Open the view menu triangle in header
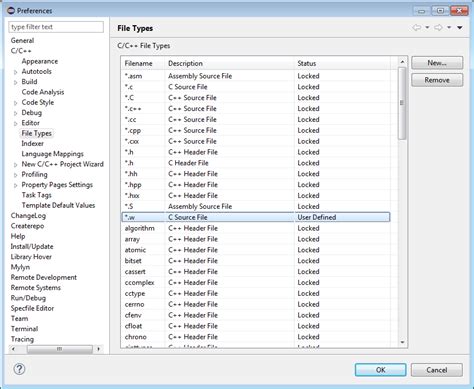Image resolution: width=474 pixels, height=389 pixels. [x=460, y=28]
